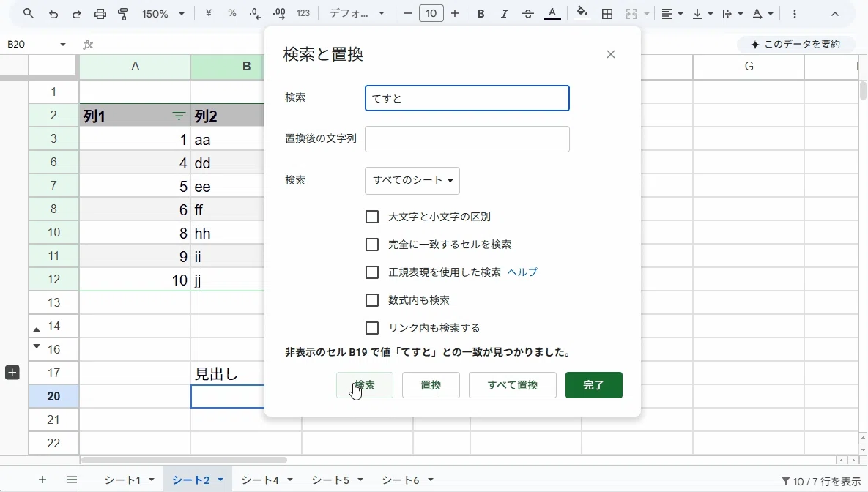This screenshot has height=492, width=868.
Task: Enable 完全に一致するセルを検索 checkbox
Action: click(372, 245)
